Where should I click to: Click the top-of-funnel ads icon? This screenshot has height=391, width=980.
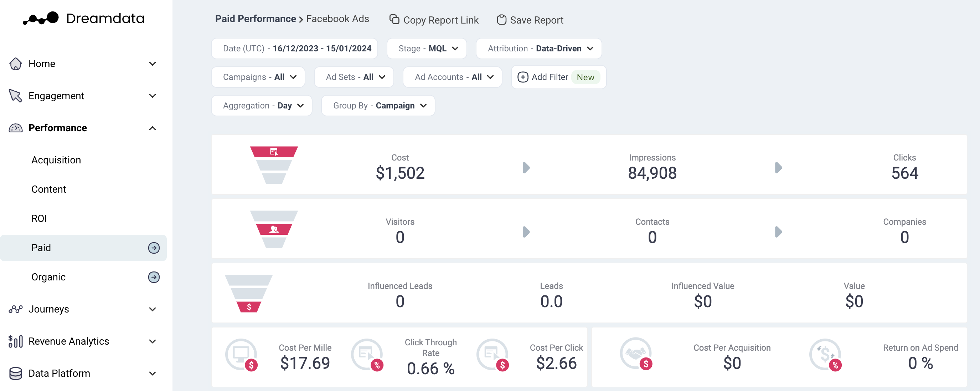tap(274, 152)
